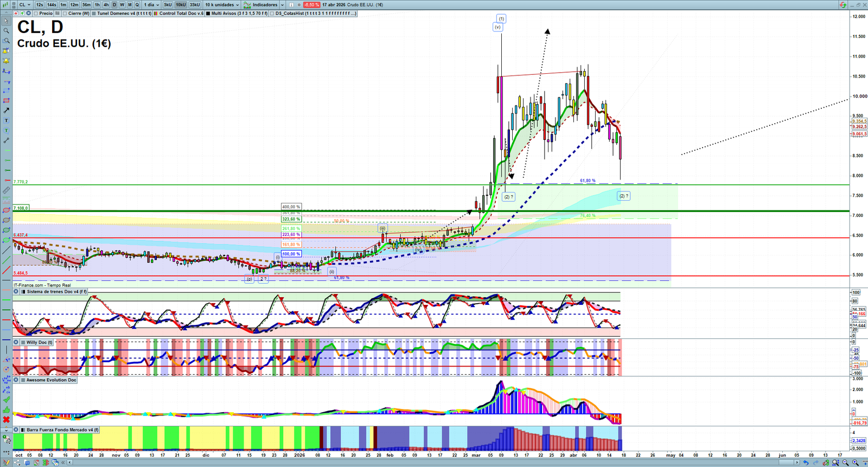
Task: Toggle the pause button before the -6,50 % badge
Action: (x=292, y=5)
